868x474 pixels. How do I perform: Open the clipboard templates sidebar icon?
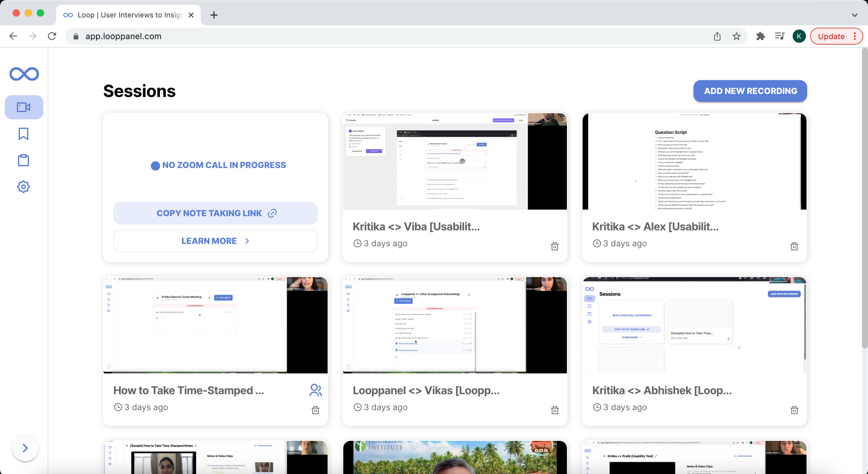[23, 160]
